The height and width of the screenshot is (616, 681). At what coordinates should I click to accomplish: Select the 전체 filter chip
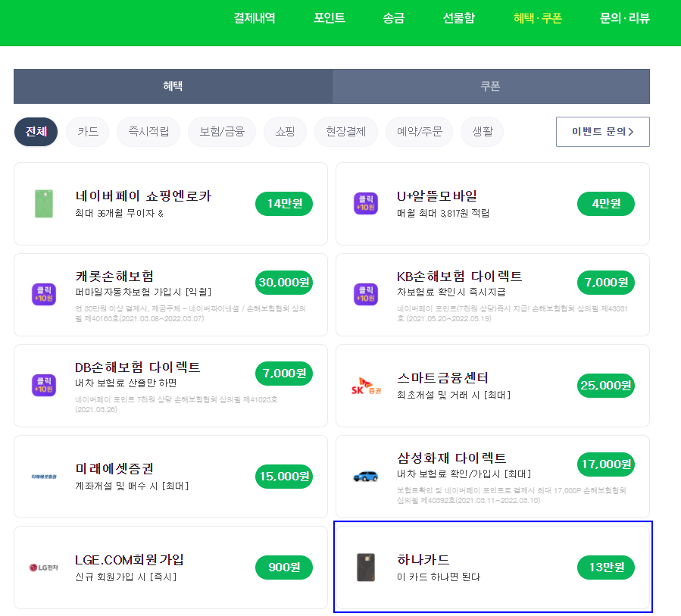point(36,132)
